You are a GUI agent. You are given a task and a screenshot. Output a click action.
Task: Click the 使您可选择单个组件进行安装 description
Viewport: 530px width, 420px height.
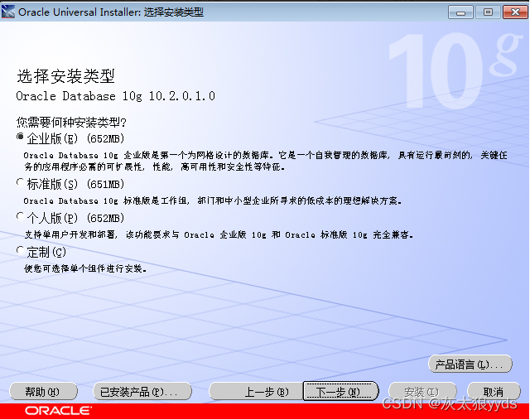(85, 269)
